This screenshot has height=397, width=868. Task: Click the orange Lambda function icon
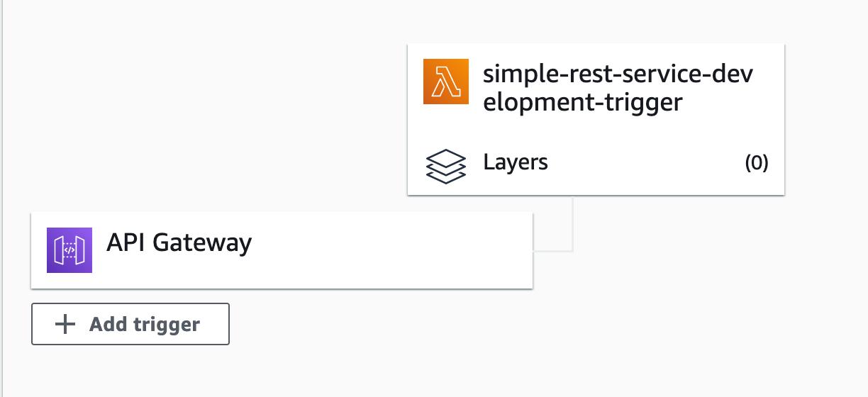click(x=446, y=82)
